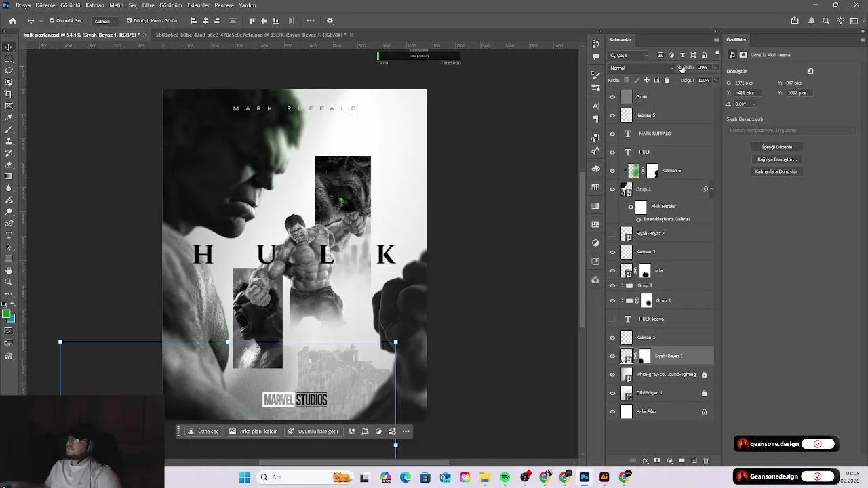Create new adjustment layer icon

click(669, 461)
